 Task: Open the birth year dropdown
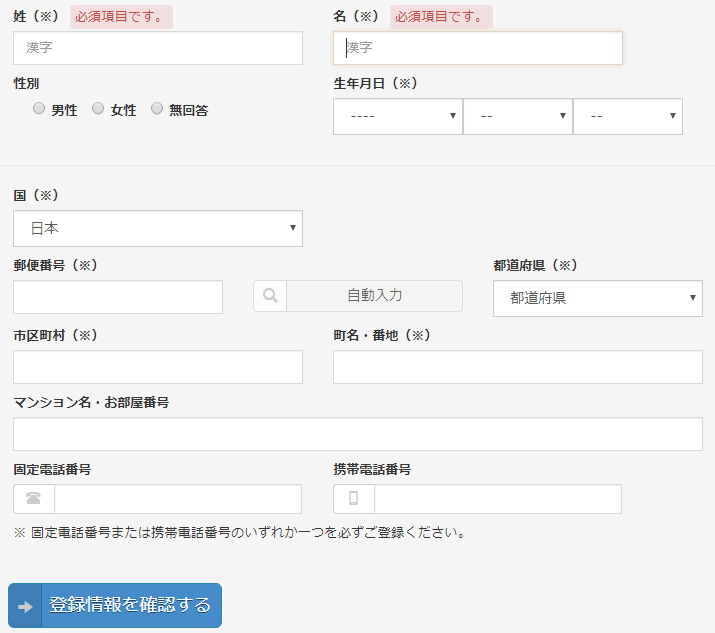[398, 117]
